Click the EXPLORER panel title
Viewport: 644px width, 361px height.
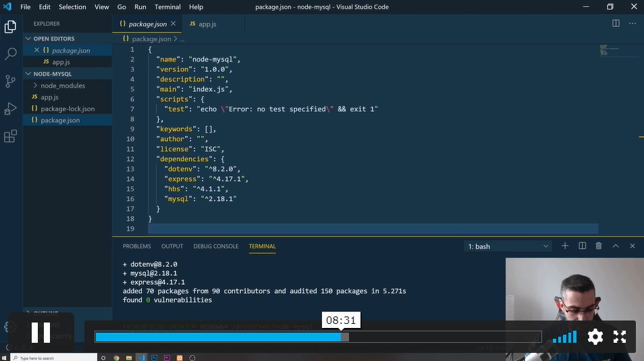(47, 24)
